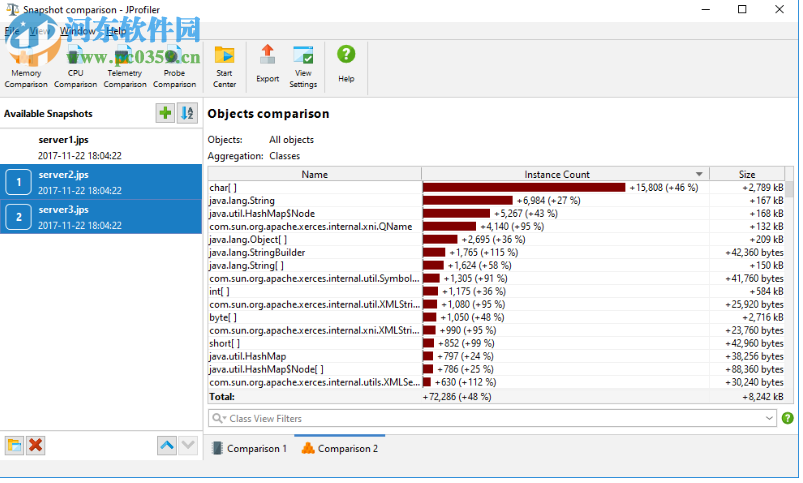803x483 pixels.
Task: Select the char[ ] class row
Action: click(x=496, y=187)
